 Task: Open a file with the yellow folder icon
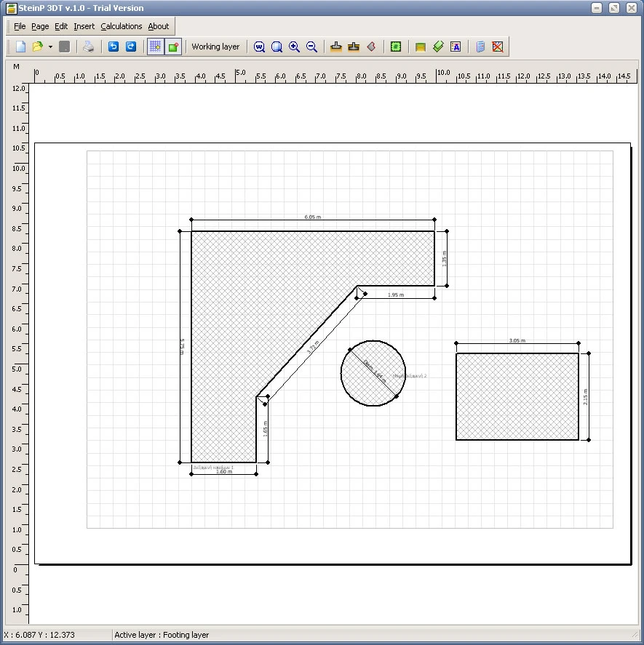pyautogui.click(x=38, y=47)
